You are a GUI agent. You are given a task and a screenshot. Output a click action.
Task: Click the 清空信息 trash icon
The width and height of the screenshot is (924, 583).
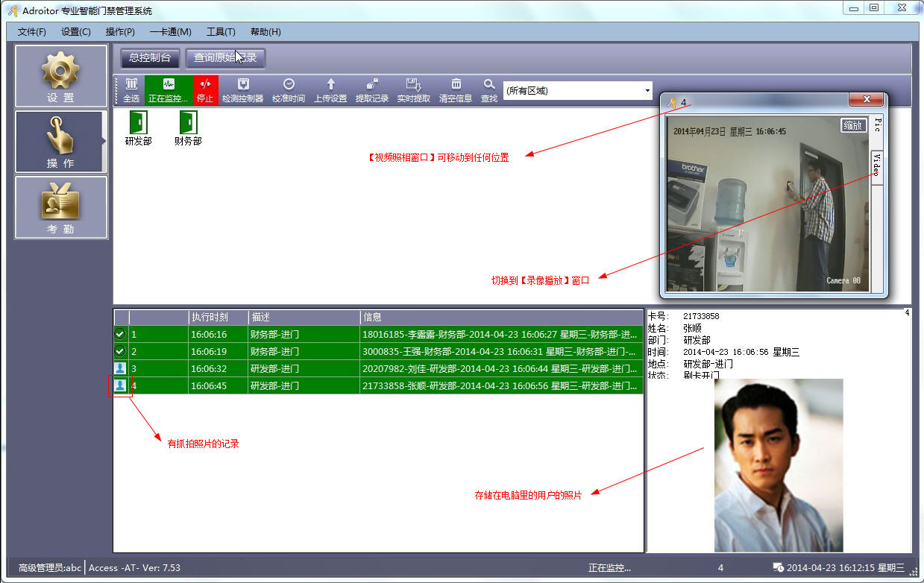tap(456, 90)
